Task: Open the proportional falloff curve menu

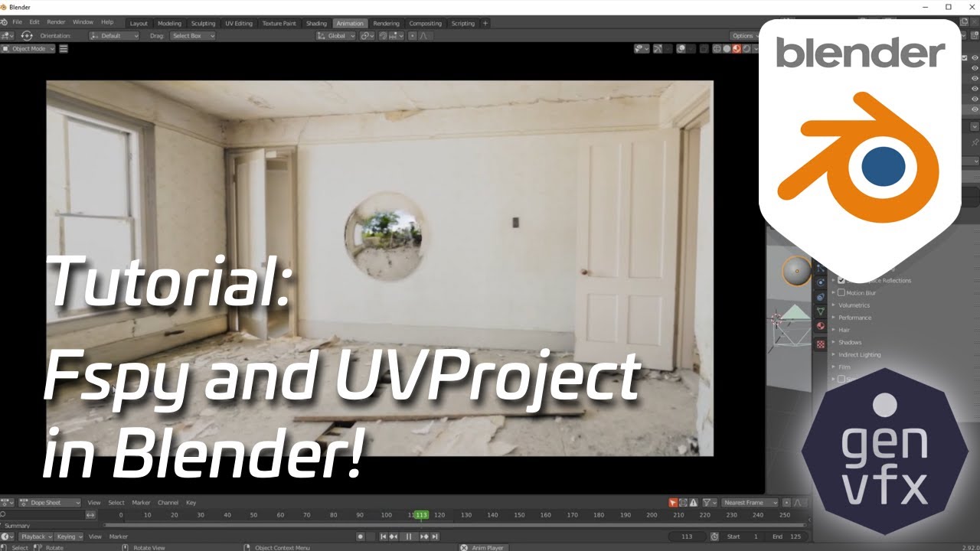Action: coord(424,36)
